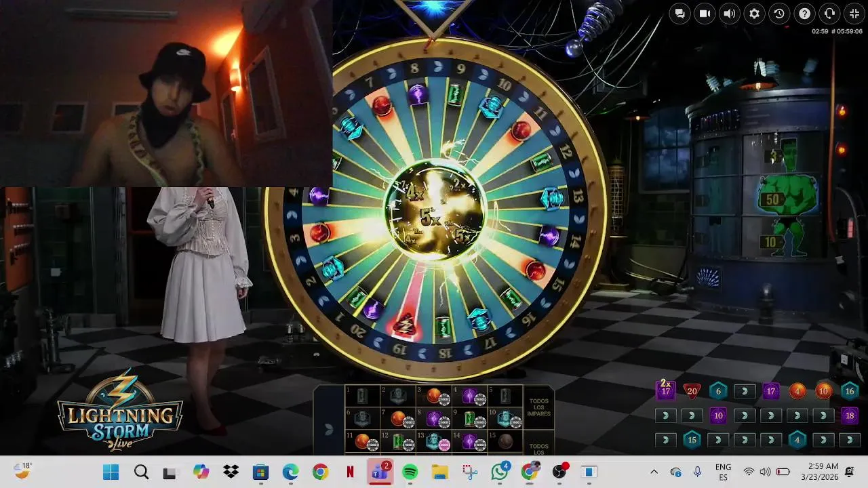Bet on number 15 orb spot
Screen dimensions: 868x488
[506, 441]
